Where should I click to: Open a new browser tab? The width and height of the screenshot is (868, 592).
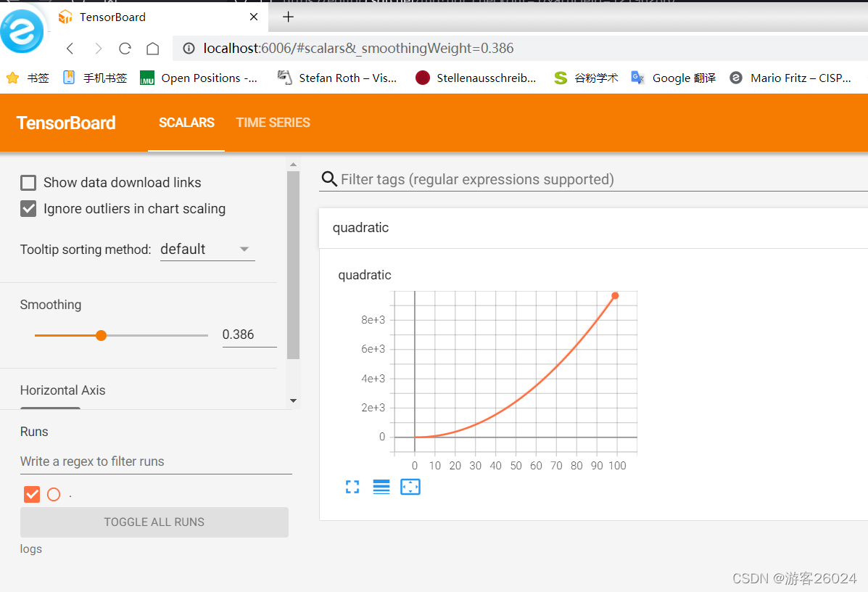tap(289, 17)
